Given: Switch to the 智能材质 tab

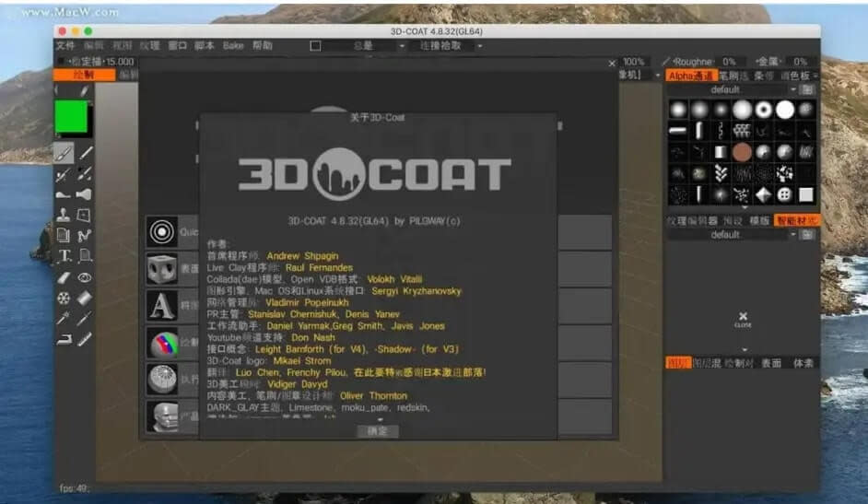Looking at the screenshot, I should (x=796, y=221).
